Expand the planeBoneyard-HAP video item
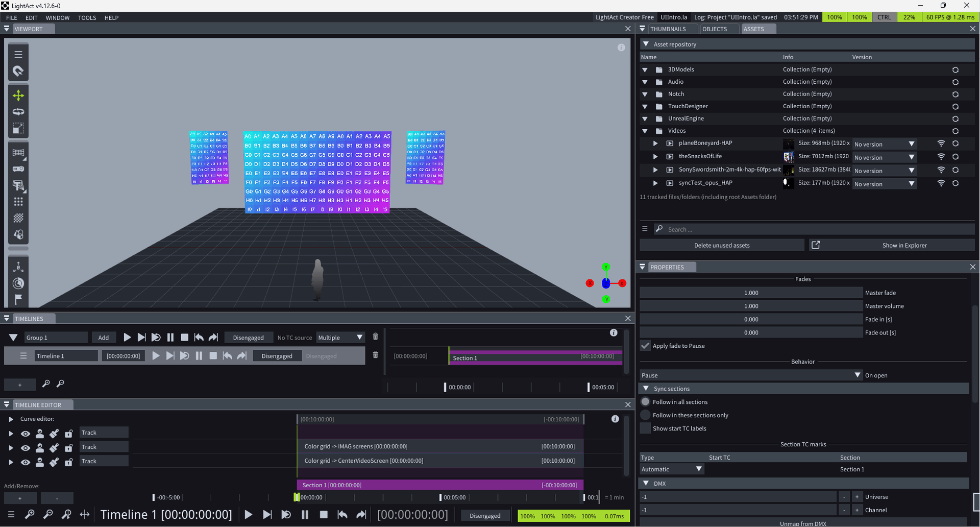The image size is (980, 527). pyautogui.click(x=655, y=143)
